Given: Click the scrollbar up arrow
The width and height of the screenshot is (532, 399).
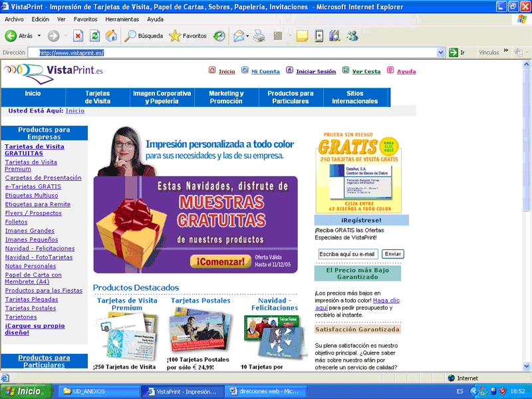Looking at the screenshot, I should click(527, 64).
